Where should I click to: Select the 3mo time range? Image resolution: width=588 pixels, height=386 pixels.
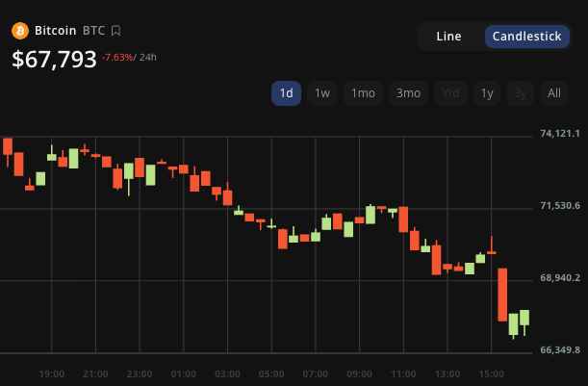tap(408, 93)
